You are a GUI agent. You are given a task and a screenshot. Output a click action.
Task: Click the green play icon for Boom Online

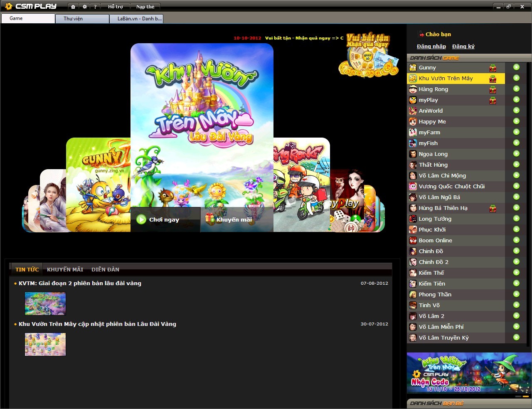click(x=516, y=240)
